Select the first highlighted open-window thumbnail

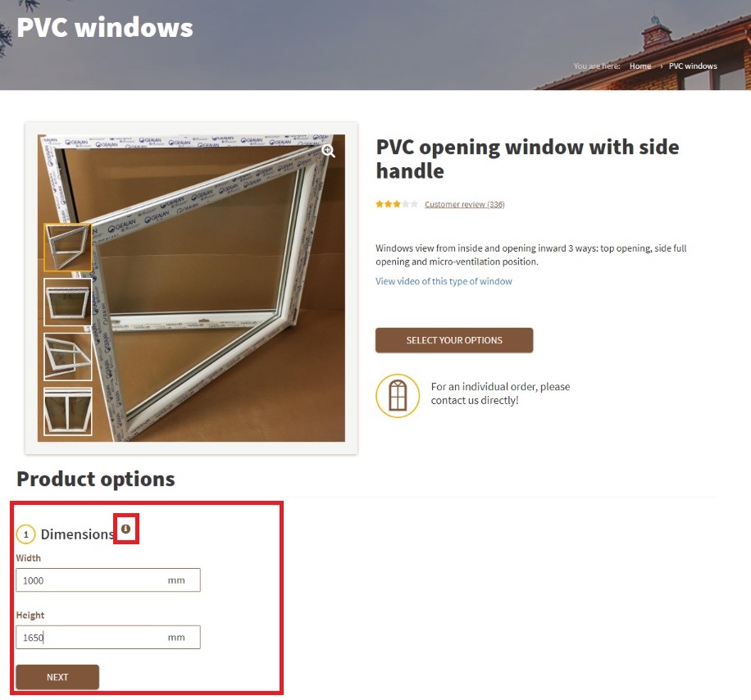(x=67, y=248)
